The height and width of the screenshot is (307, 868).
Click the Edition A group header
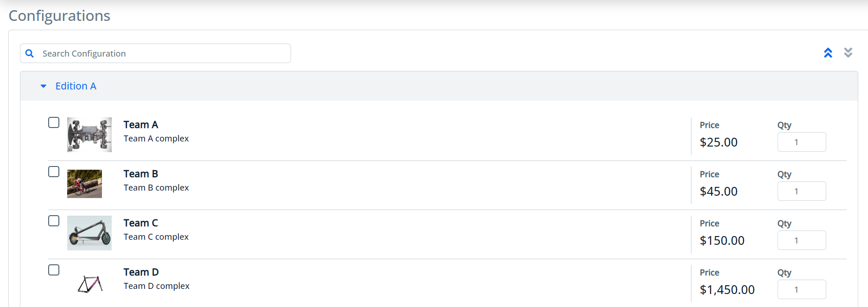point(76,86)
